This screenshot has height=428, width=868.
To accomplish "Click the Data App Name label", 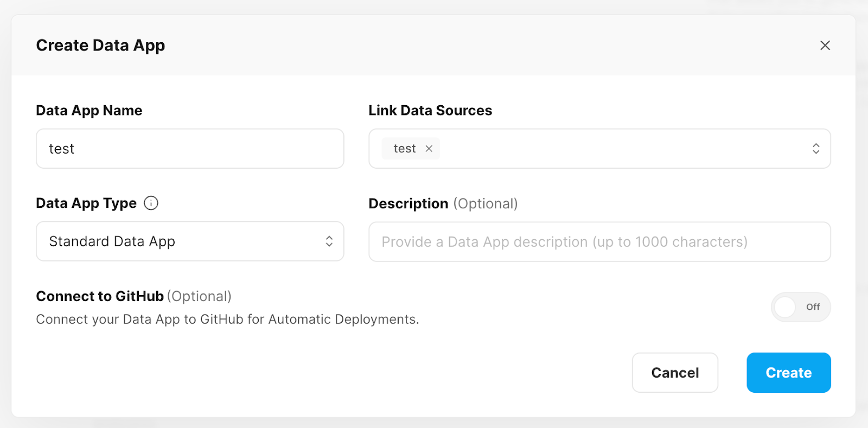I will 89,111.
